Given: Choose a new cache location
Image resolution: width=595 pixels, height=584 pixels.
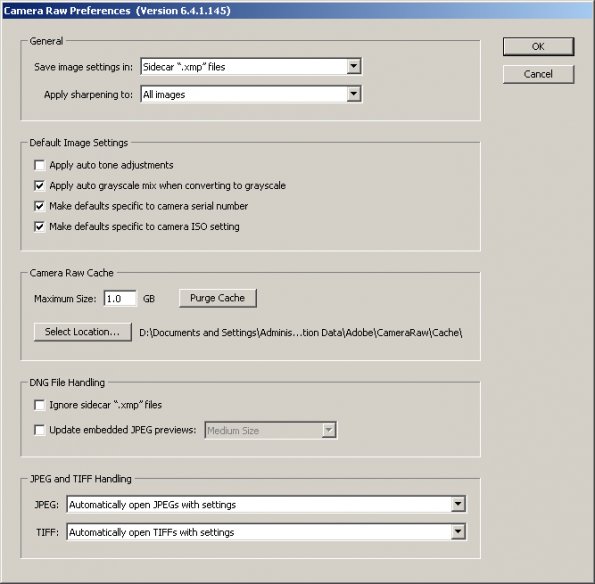Looking at the screenshot, I should click(x=83, y=332).
